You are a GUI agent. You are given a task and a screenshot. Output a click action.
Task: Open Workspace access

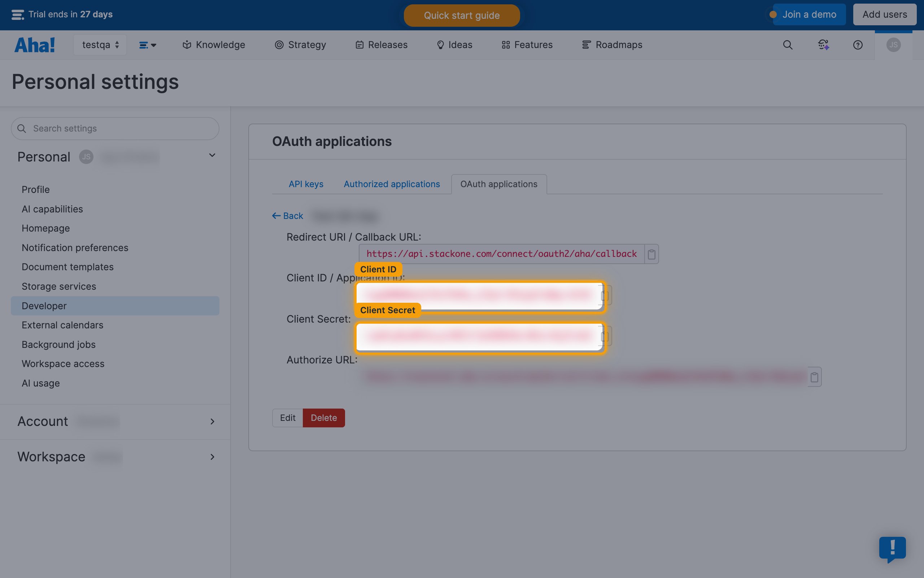tap(63, 363)
